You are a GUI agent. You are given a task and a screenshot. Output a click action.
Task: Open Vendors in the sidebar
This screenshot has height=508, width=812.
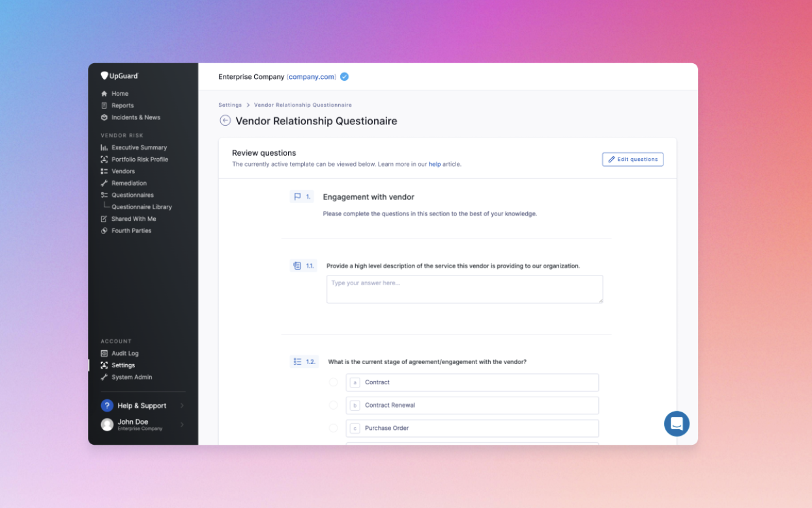coord(123,171)
